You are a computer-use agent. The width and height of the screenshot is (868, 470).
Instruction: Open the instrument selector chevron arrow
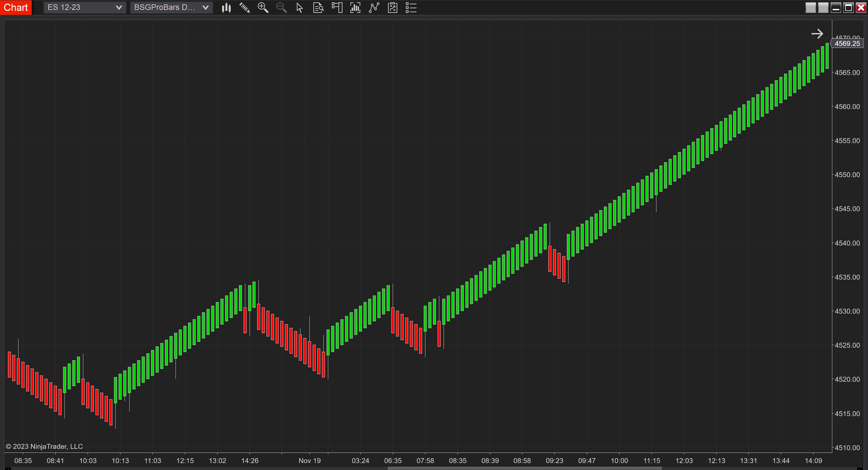120,7
